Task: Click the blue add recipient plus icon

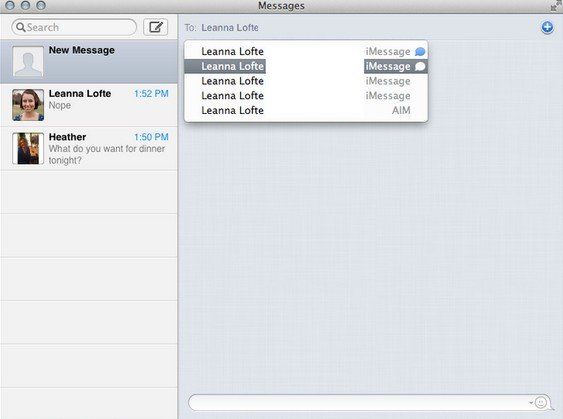Action: (x=547, y=27)
